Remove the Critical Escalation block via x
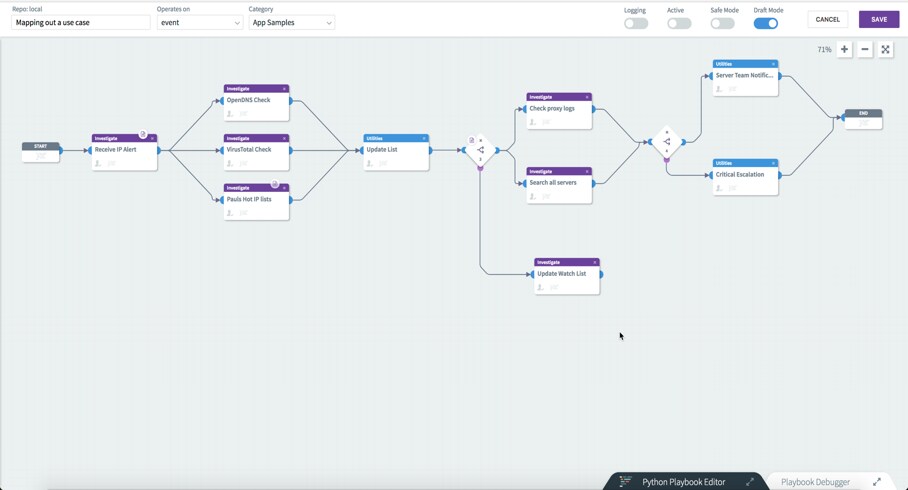The width and height of the screenshot is (908, 490). pos(774,163)
